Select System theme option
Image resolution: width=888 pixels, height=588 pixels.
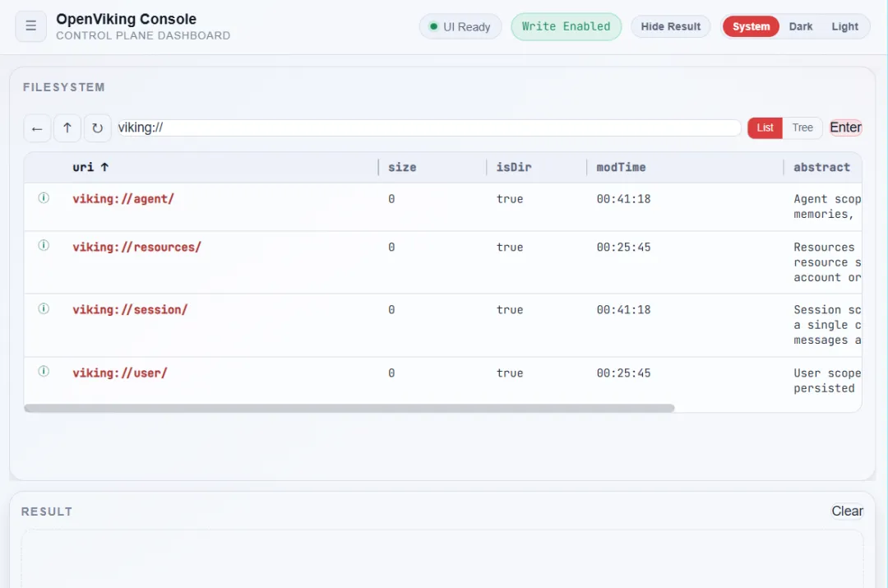[751, 26]
